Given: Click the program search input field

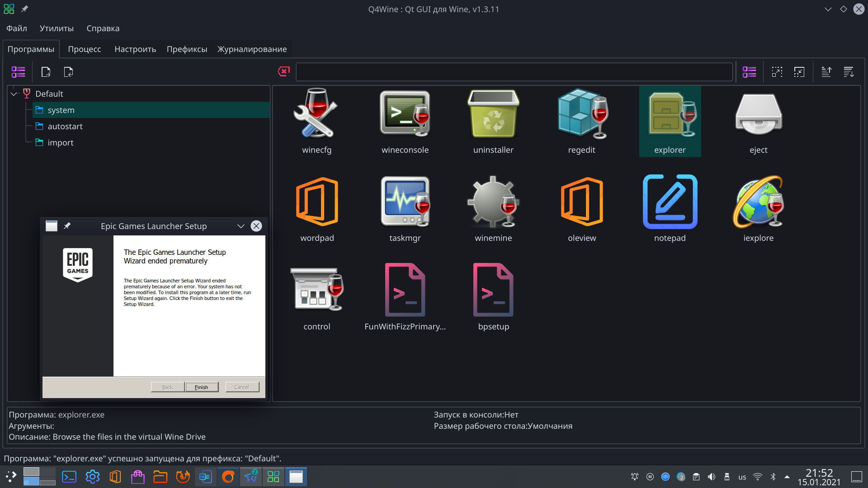Looking at the screenshot, I should tap(514, 72).
